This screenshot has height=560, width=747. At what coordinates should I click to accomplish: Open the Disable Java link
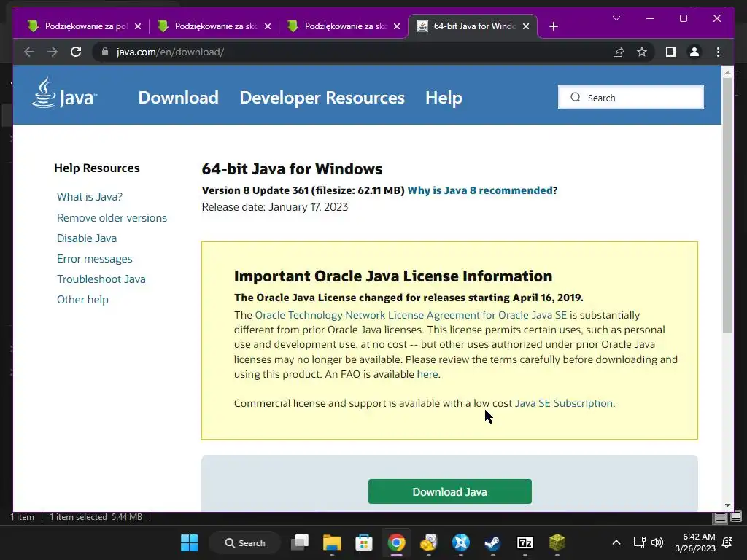pos(87,238)
